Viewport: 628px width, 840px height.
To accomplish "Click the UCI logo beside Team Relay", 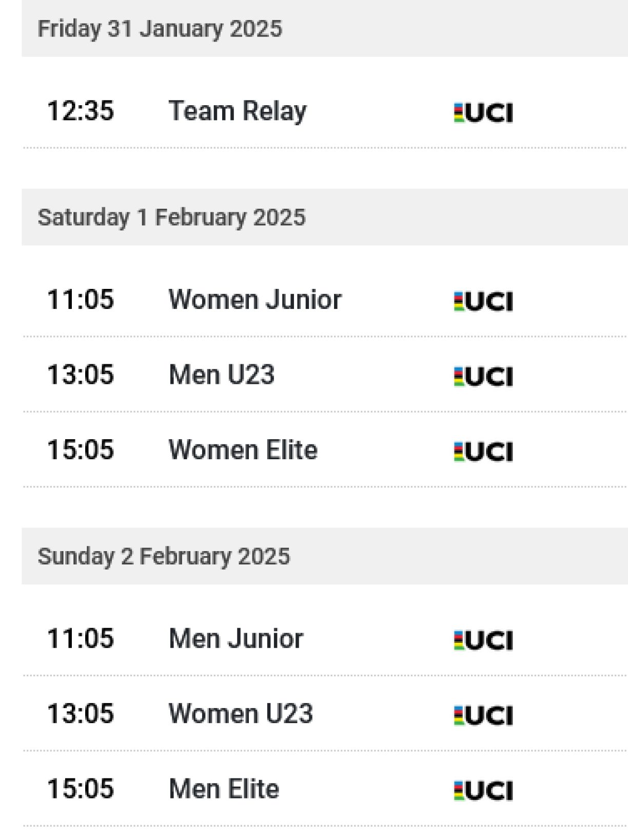I will [x=483, y=113].
